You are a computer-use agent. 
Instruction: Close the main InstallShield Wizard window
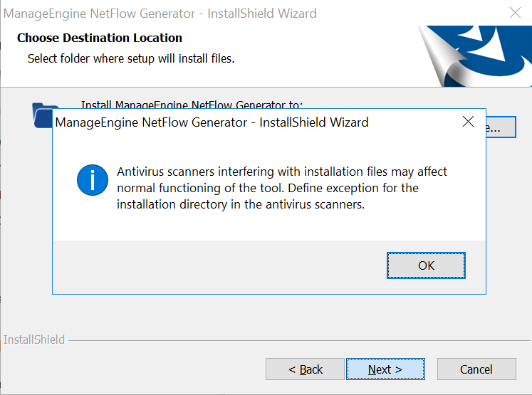tap(514, 13)
